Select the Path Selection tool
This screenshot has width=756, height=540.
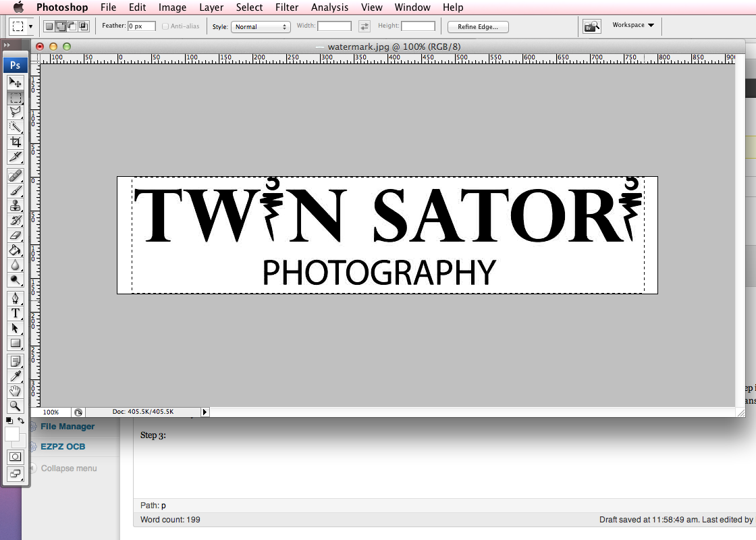tap(16, 328)
